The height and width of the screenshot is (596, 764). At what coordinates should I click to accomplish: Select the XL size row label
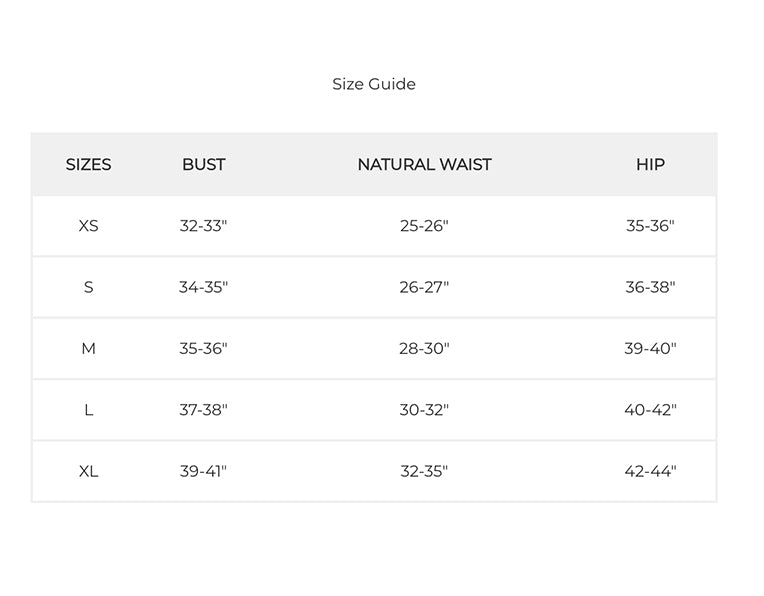(88, 472)
